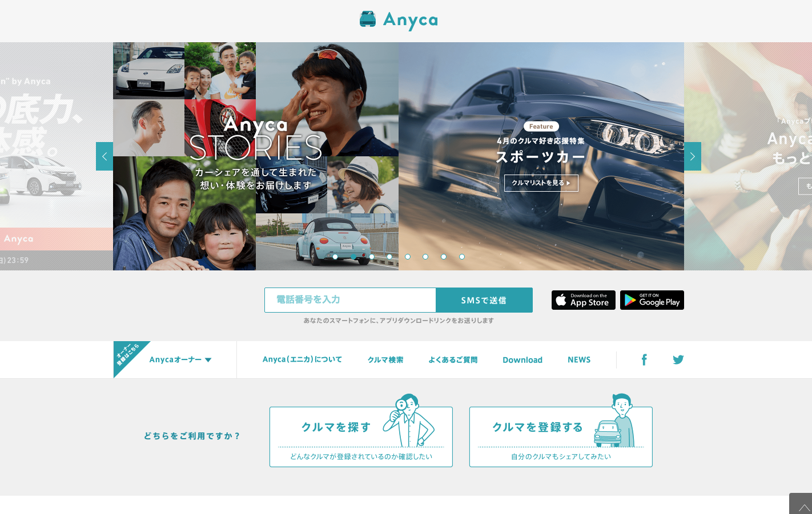Select the fourth carousel pagination dot
812x514 pixels.
389,257
